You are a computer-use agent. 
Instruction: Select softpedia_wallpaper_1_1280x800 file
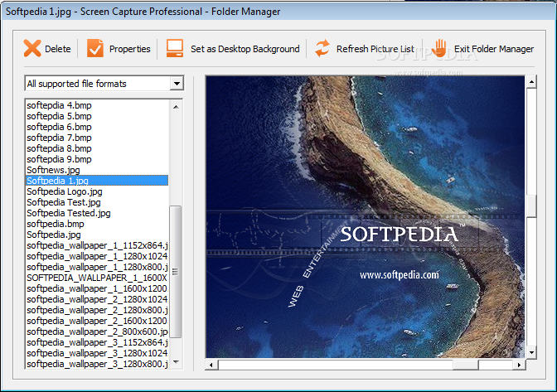pyautogui.click(x=97, y=267)
